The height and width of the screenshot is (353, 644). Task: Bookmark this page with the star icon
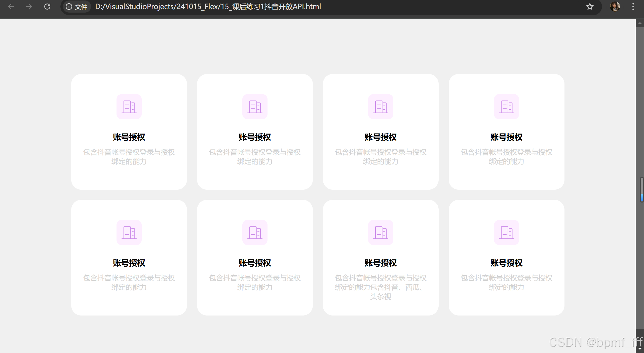click(x=590, y=7)
